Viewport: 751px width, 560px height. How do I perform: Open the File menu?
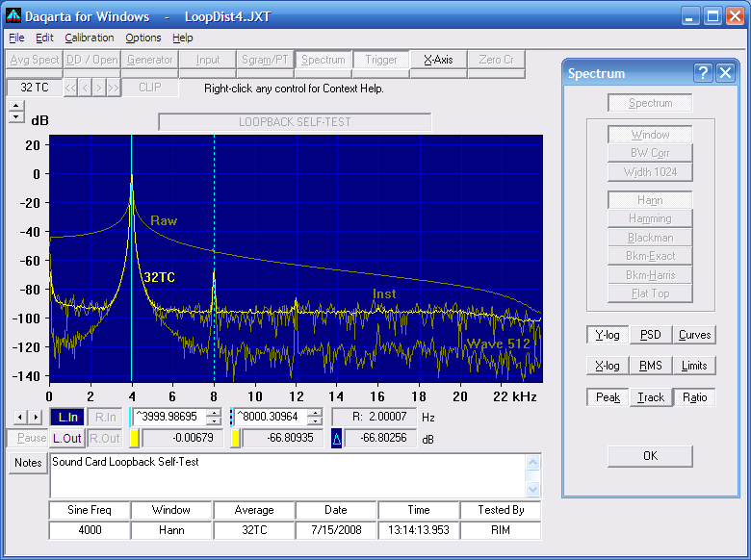click(16, 38)
